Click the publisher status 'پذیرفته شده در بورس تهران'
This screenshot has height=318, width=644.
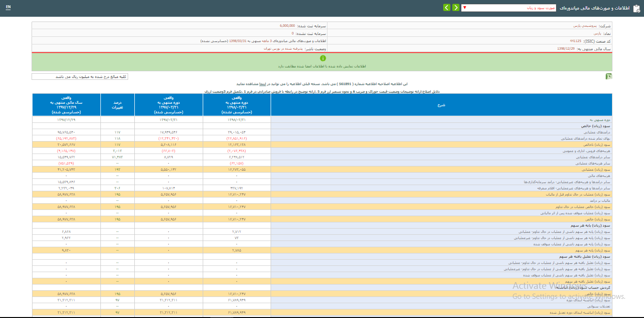283,49
